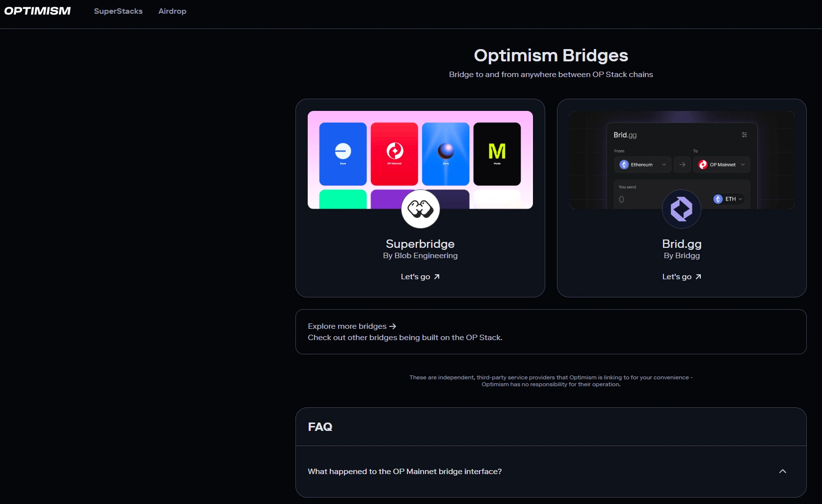
Task: Click the Brid.gg circular logo
Action: 681,209
